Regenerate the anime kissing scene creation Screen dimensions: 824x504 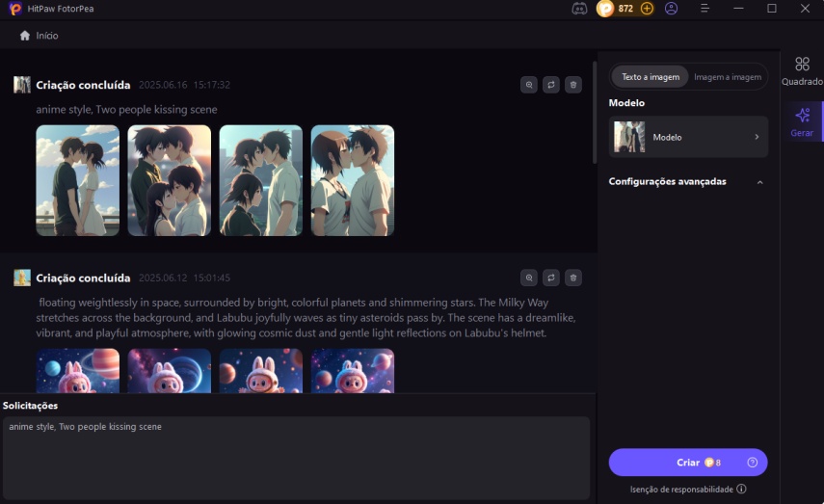pos(551,85)
